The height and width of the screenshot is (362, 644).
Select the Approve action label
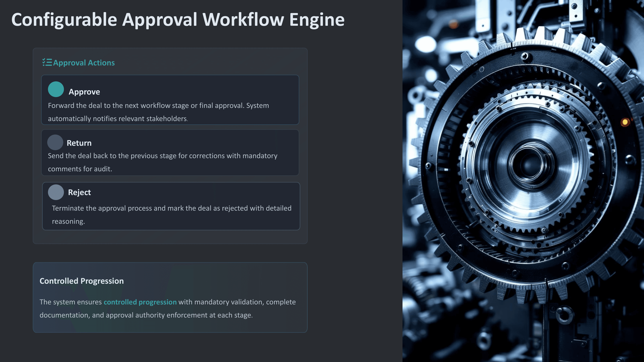tap(84, 92)
